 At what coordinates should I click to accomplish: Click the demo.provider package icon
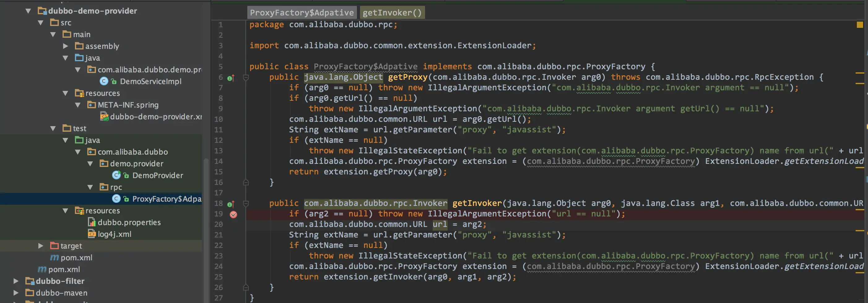pos(104,163)
